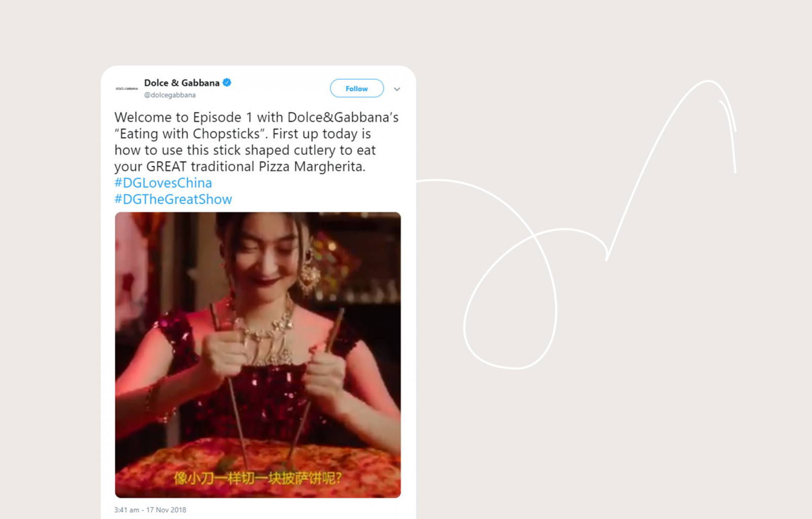Image resolution: width=812 pixels, height=519 pixels.
Task: Click the yellow Chinese subtitle in the video
Action: (x=258, y=478)
